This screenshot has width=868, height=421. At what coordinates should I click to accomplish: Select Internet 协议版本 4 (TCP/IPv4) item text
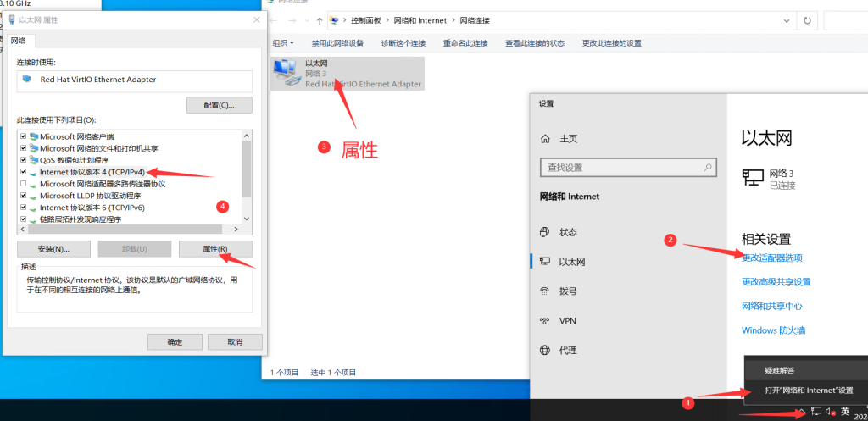[x=92, y=172]
